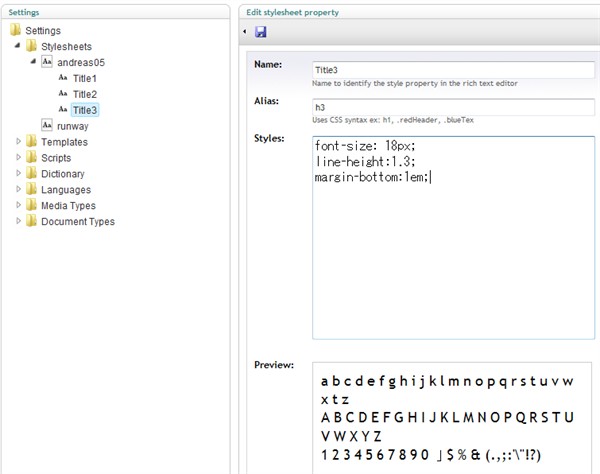Select the Settings root label
Screen dimensions: 600x474
tap(43, 31)
